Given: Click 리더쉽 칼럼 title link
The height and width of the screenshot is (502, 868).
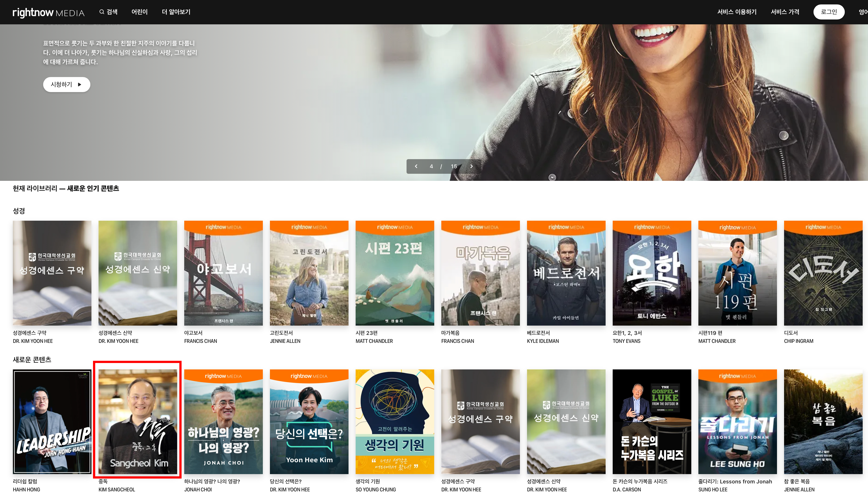Looking at the screenshot, I should pos(25,481).
